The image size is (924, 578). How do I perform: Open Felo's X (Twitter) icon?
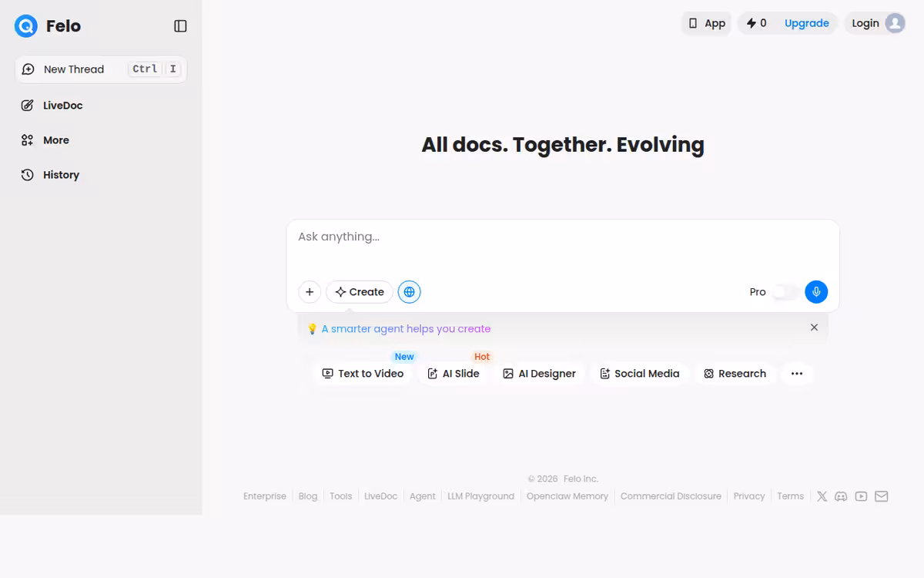822,496
